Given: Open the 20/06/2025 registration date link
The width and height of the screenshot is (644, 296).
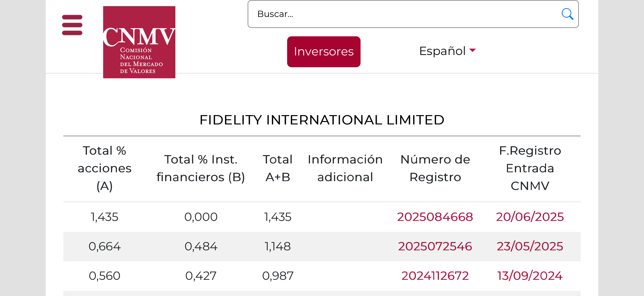Looking at the screenshot, I should [x=530, y=217].
